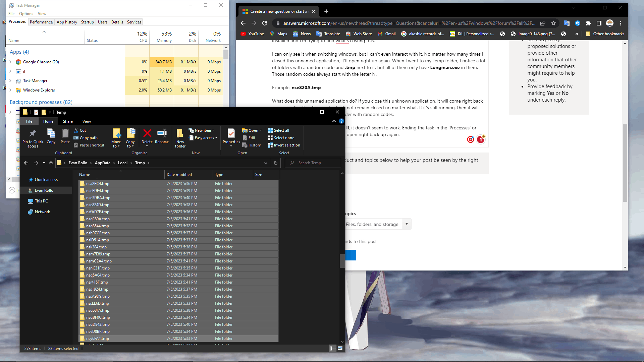Open Other bookmarks folder
This screenshot has height=362, width=644.
click(x=605, y=34)
